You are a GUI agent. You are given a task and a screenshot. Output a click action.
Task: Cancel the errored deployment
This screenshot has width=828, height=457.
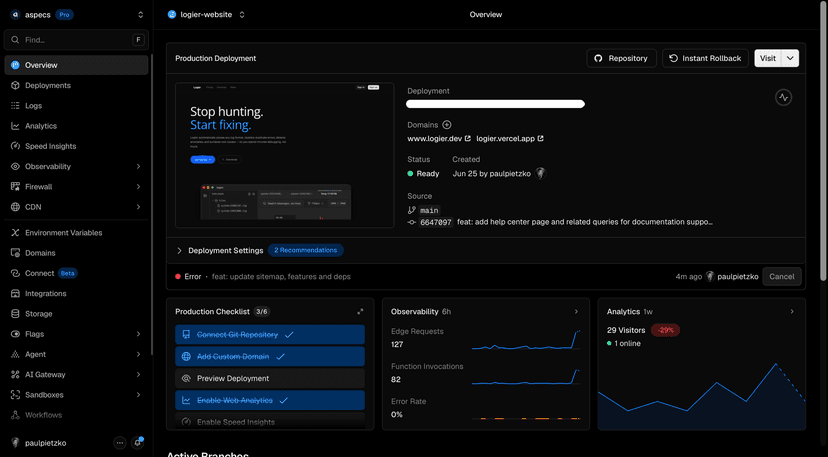782,276
